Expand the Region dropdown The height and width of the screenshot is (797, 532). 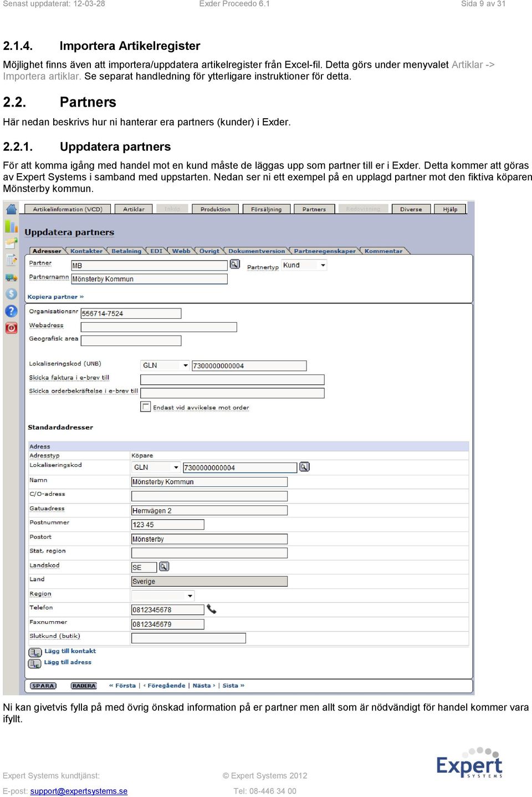coord(163,596)
